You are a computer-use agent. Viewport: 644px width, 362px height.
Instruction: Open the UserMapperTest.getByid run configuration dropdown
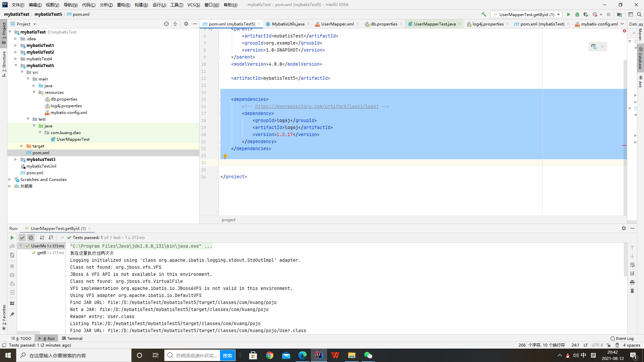point(527,14)
